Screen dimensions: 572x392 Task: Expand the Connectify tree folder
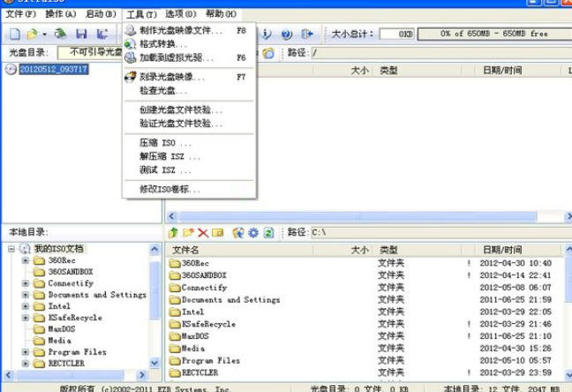26,283
